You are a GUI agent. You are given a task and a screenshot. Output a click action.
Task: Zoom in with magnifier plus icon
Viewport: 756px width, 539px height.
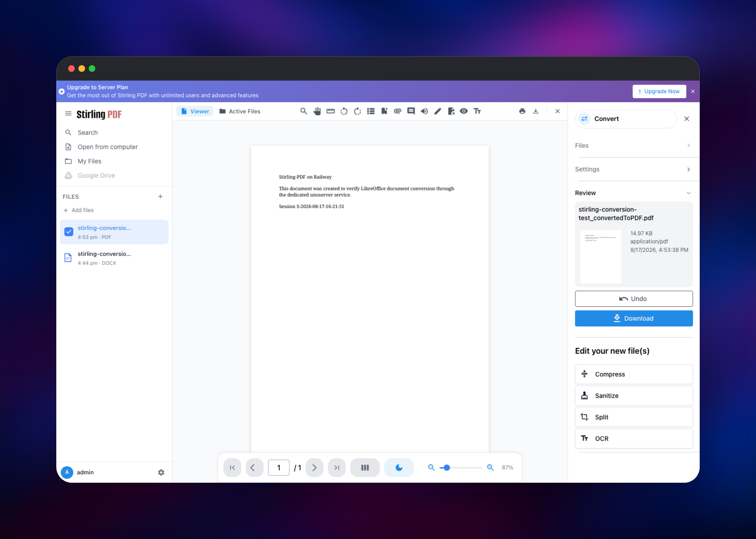point(490,467)
